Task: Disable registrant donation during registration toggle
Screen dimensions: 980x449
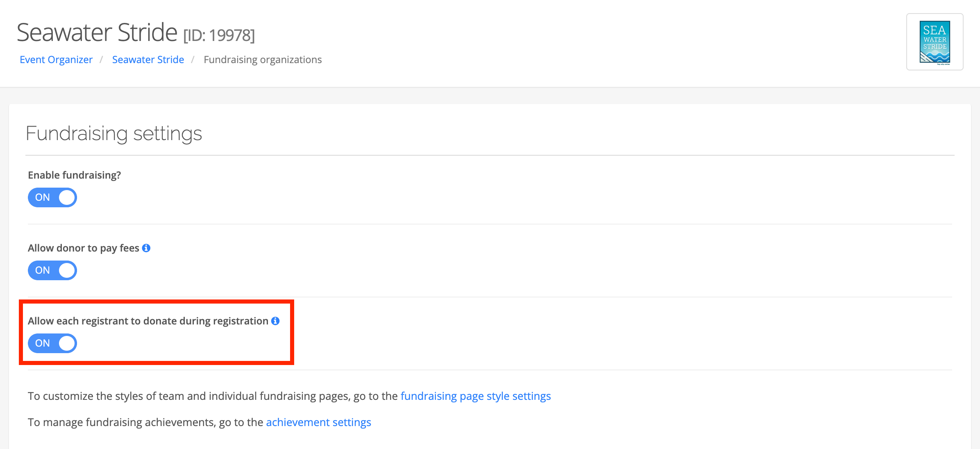Action: (x=52, y=343)
